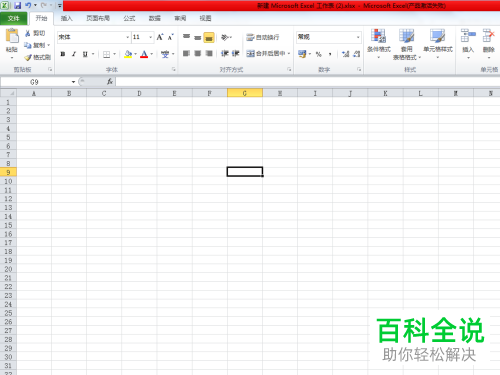Click the Save icon in quick access toolbar

click(17, 5)
